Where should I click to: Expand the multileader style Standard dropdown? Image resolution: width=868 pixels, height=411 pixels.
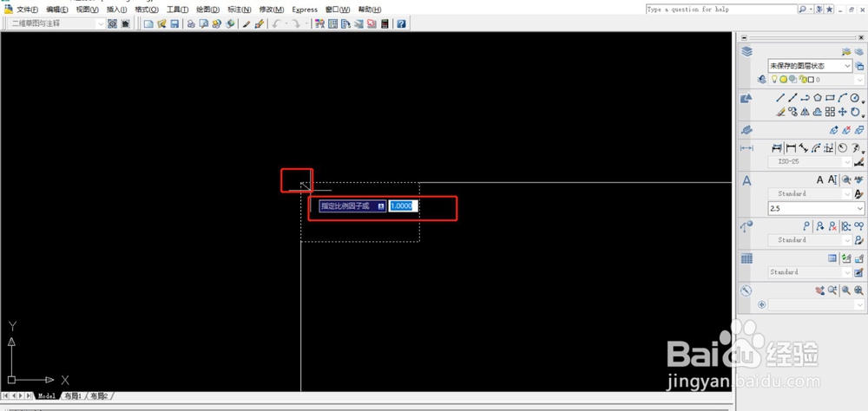pos(847,240)
